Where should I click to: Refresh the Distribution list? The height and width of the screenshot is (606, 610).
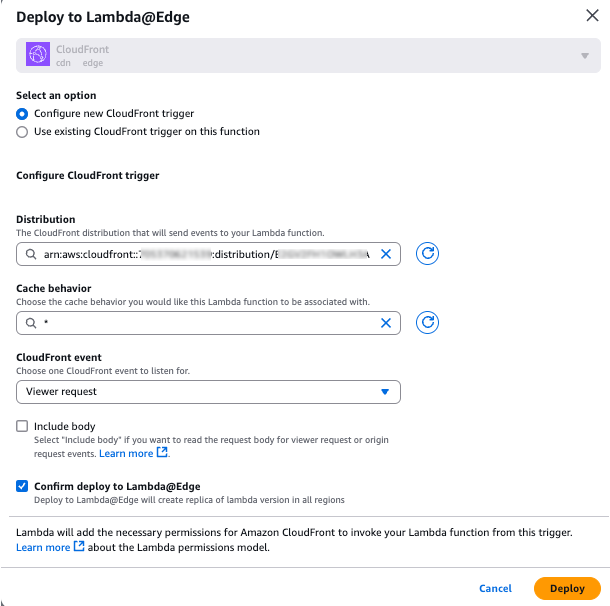[x=428, y=254]
